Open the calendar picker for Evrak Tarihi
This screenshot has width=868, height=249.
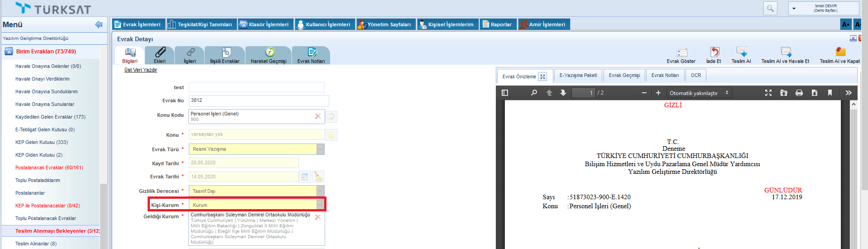click(305, 177)
